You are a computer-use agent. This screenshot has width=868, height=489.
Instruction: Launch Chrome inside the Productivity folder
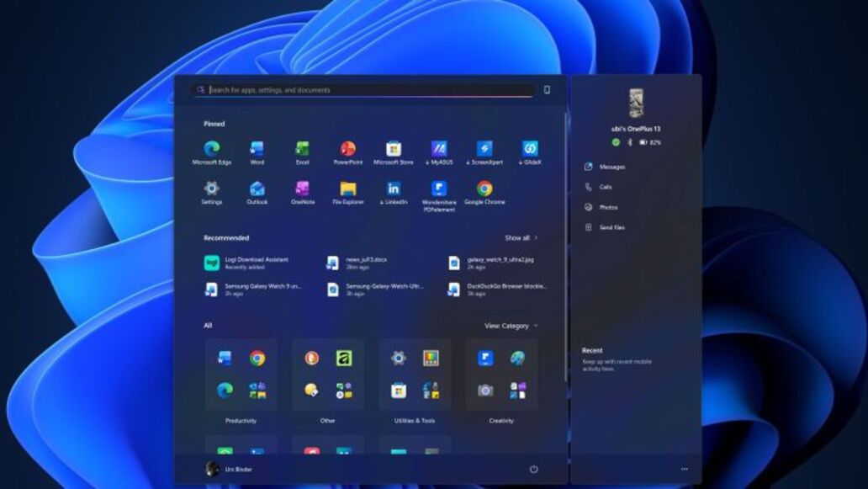tap(257, 359)
